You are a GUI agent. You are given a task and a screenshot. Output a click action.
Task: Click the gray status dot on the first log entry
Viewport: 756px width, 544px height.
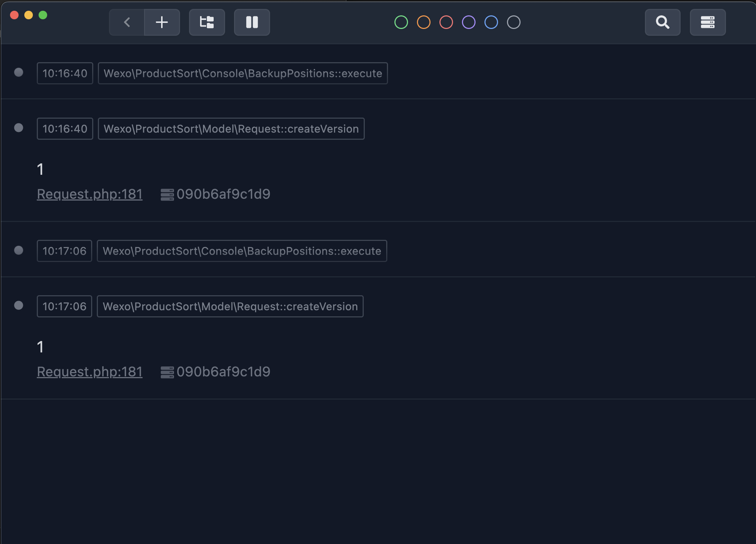[19, 72]
